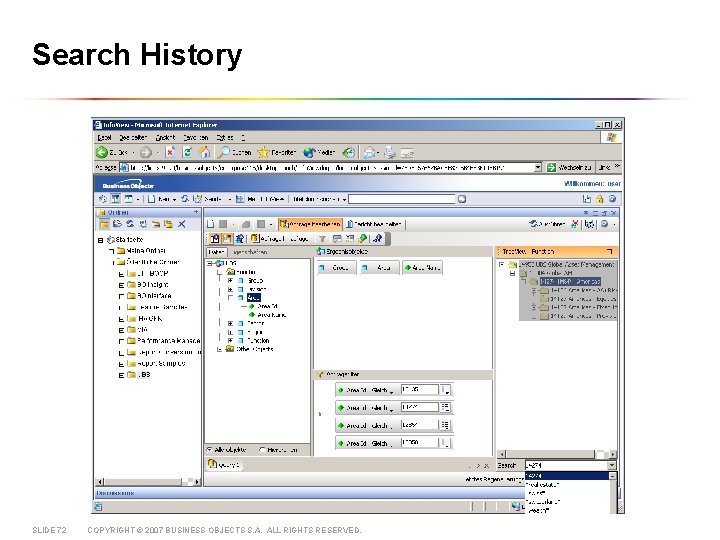Click Abfrage ausführen button at right

pyautogui.click(x=547, y=224)
